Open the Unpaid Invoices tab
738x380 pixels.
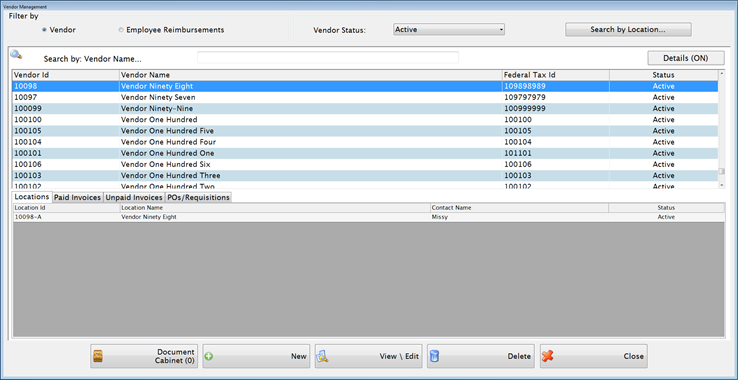134,197
